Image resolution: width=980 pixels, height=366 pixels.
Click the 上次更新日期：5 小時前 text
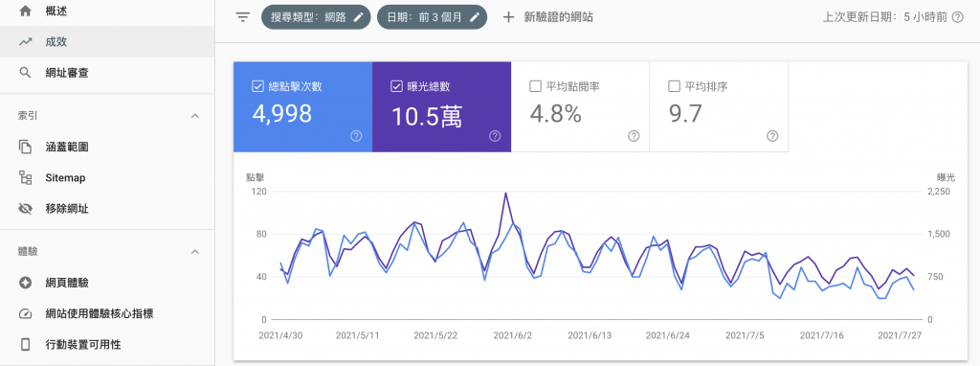pyautogui.click(x=885, y=17)
